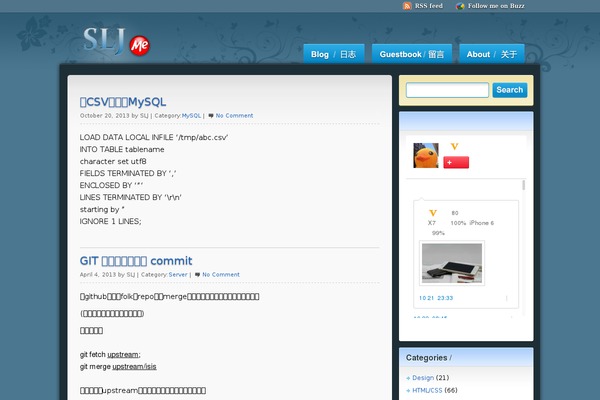Open the Design category link
Viewport: 600px width, 400px height.
point(423,377)
